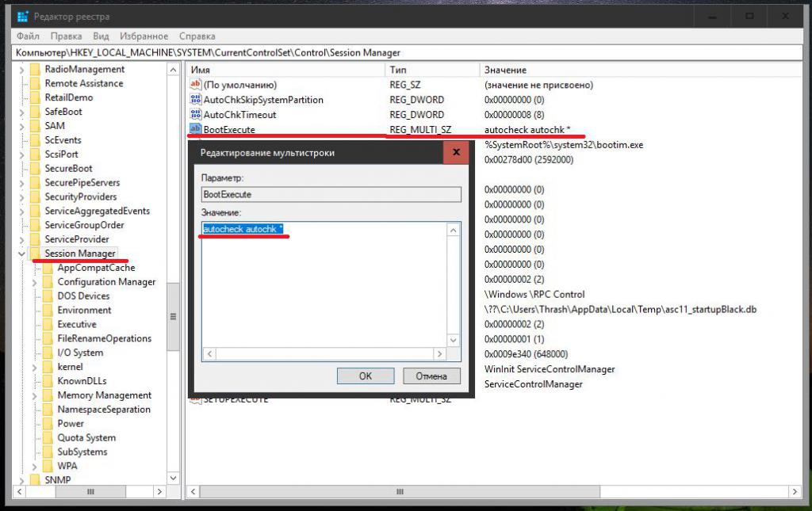Viewport: 812px width, 511px height.
Task: Collapse the Session Manager tree node
Action: [21, 254]
